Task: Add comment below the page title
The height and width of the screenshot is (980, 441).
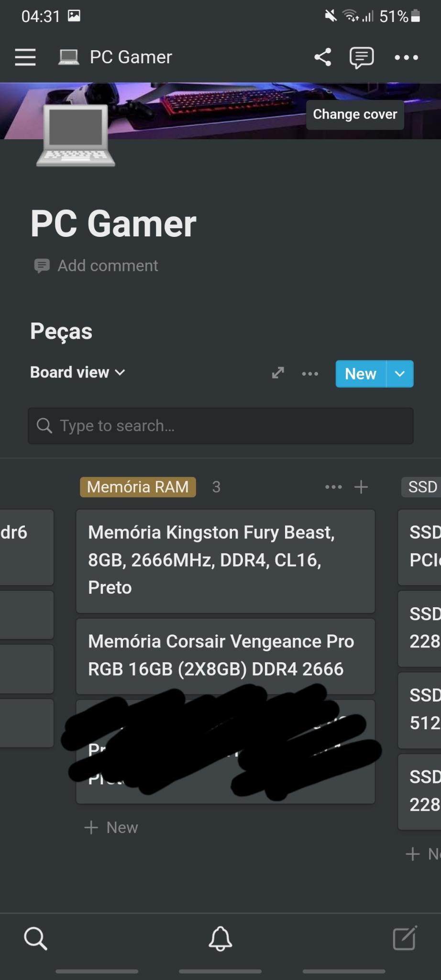Action: click(x=96, y=266)
